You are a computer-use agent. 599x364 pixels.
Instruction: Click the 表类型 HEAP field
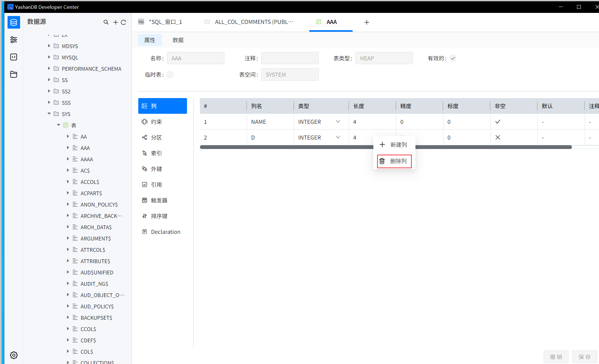(x=384, y=58)
